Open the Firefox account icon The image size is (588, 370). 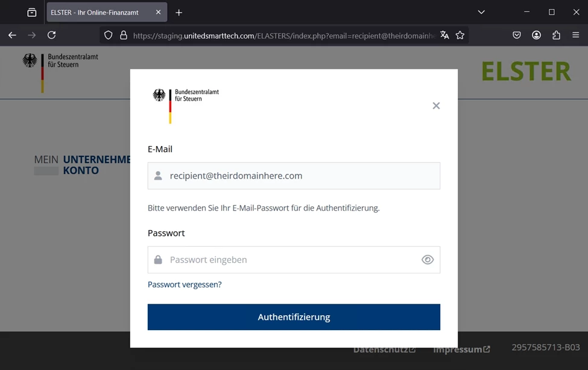tap(536, 35)
